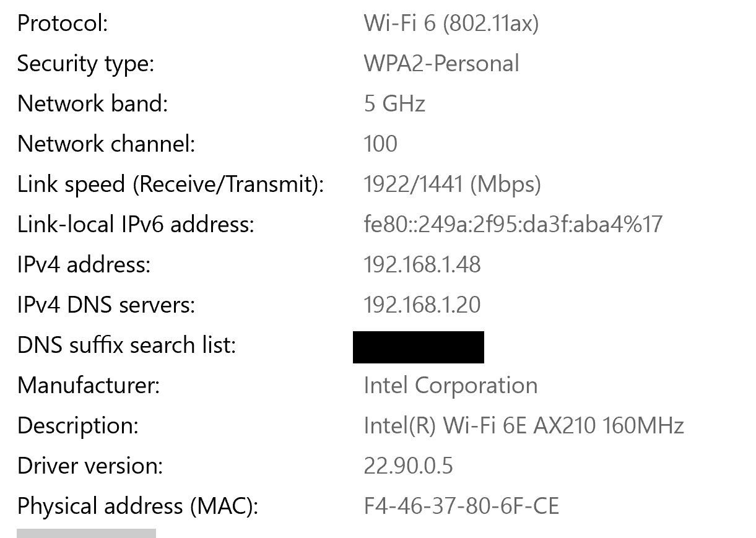
Task: Click the Wi-Fi 6 (802.11ax) protocol value
Action: 451,24
